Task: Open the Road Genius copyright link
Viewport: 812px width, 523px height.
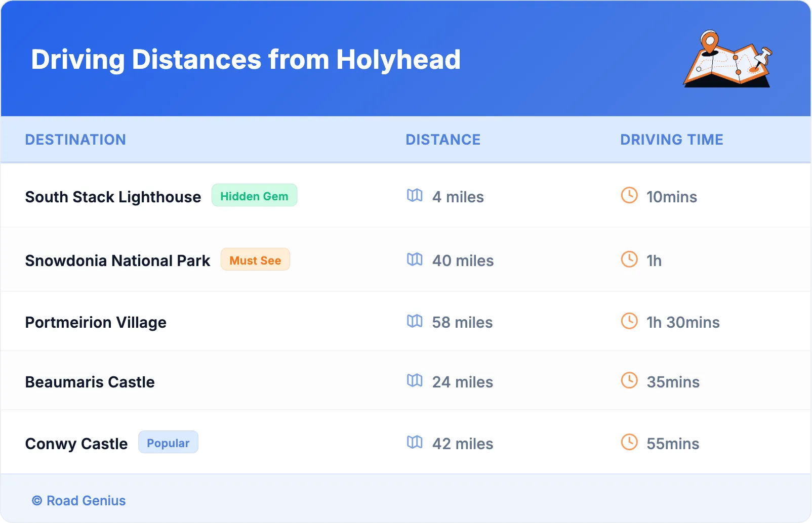Action: tap(79, 501)
